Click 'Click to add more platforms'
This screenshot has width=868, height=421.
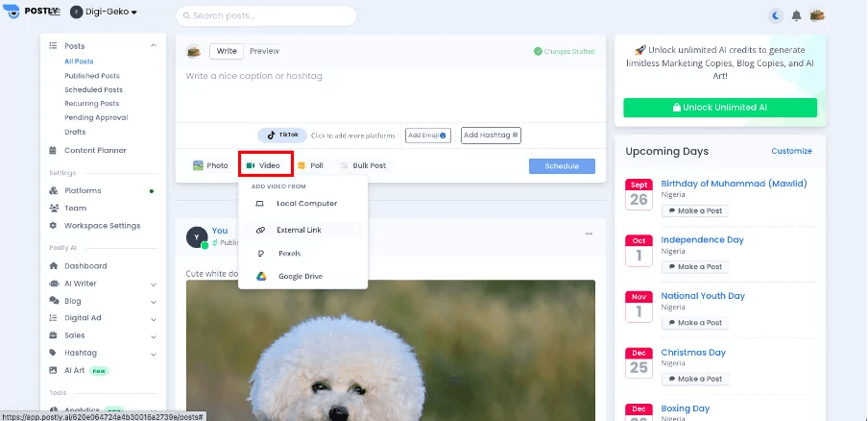coord(353,136)
